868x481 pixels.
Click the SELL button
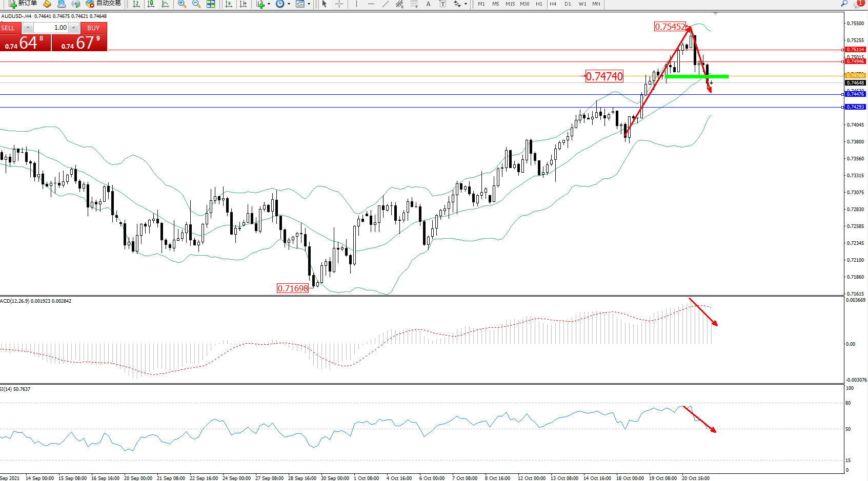pos(10,28)
